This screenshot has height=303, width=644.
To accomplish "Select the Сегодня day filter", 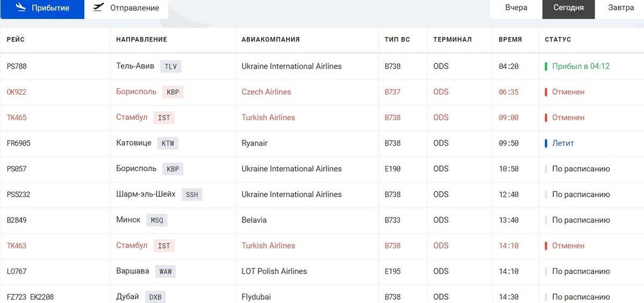I will coord(568,8).
